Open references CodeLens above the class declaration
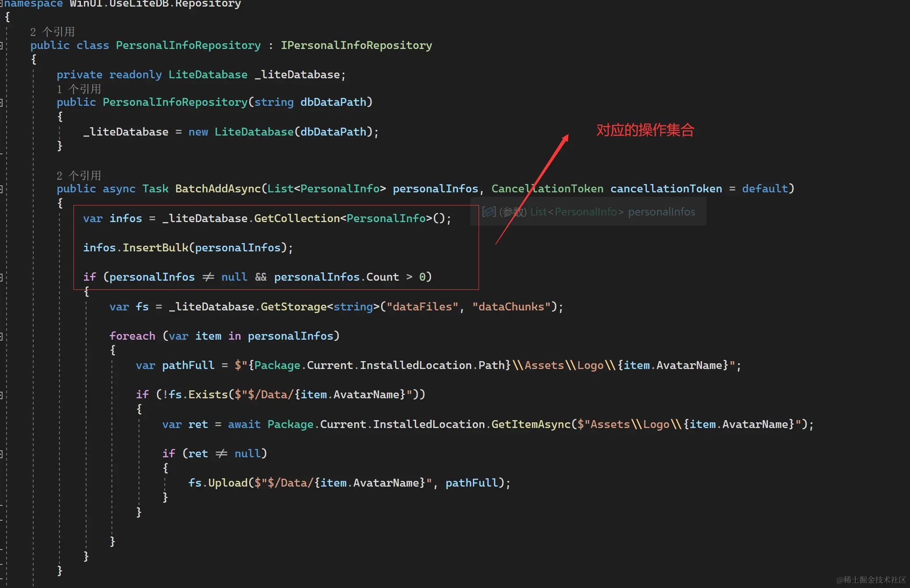Viewport: 910px width, 588px height. click(x=52, y=32)
